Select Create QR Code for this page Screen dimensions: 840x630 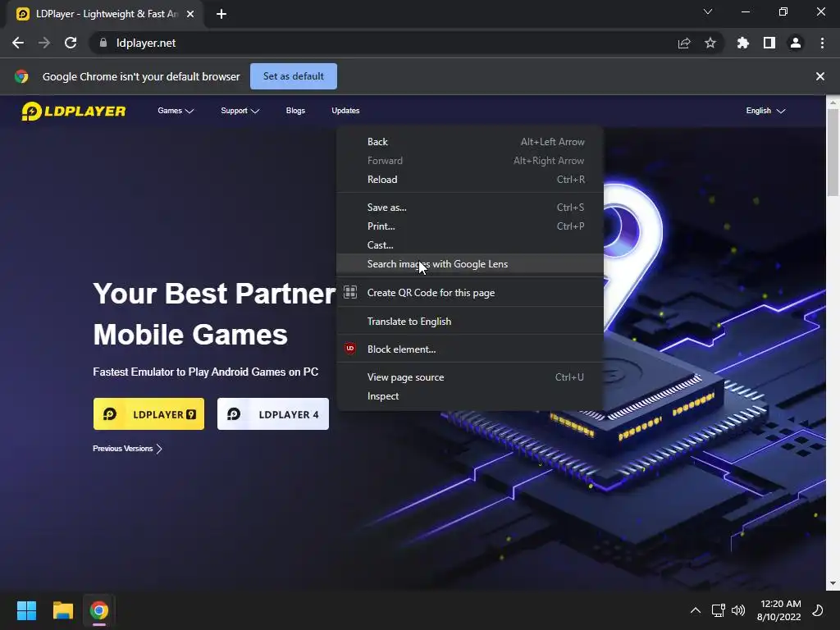[470, 293]
